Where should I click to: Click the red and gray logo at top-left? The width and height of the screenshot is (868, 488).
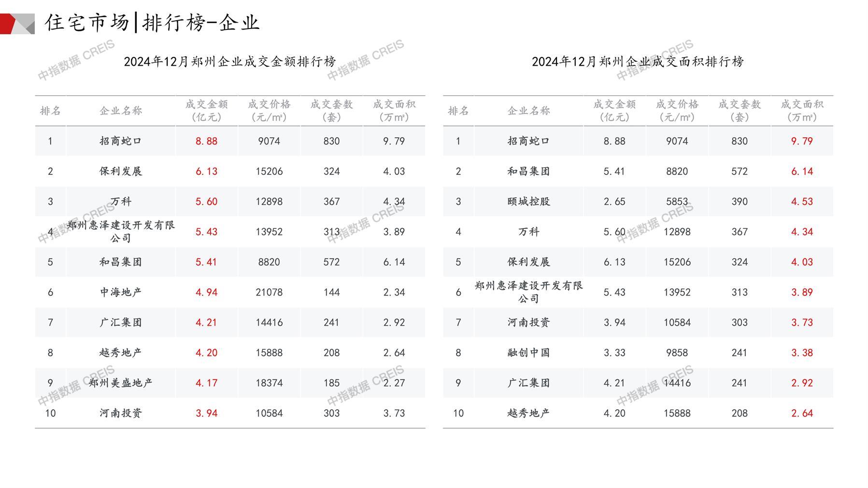[17, 24]
